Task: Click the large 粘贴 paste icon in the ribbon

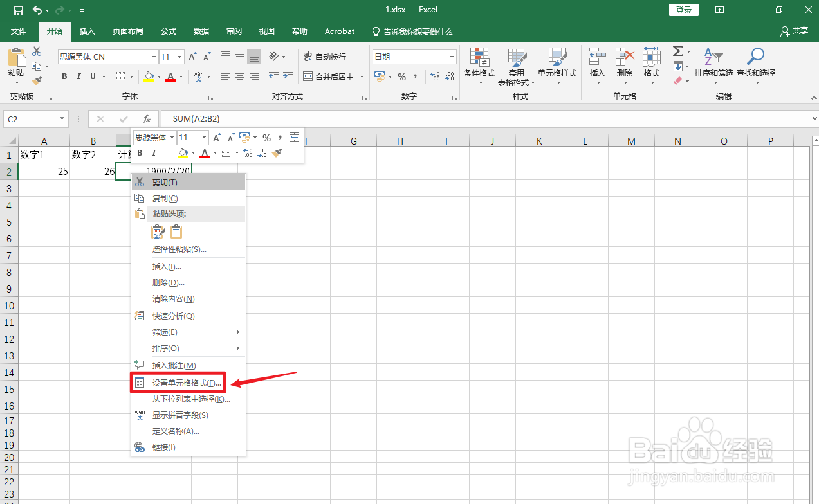Action: pyautogui.click(x=16, y=57)
